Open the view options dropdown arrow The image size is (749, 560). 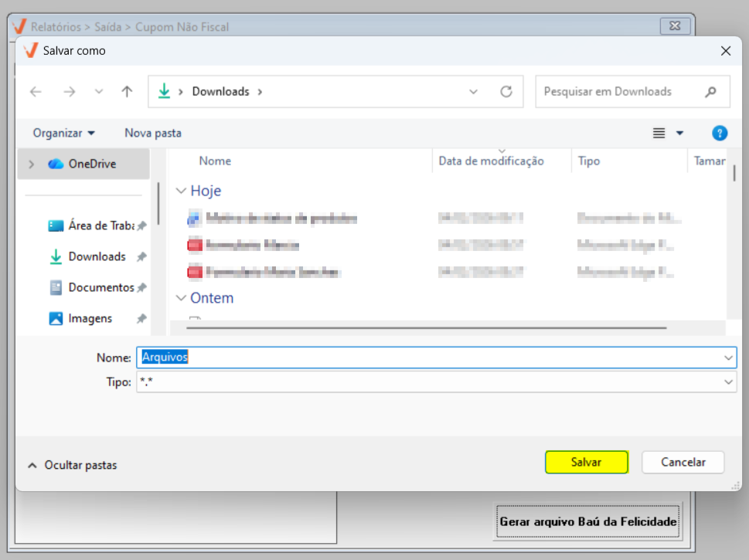pyautogui.click(x=679, y=133)
